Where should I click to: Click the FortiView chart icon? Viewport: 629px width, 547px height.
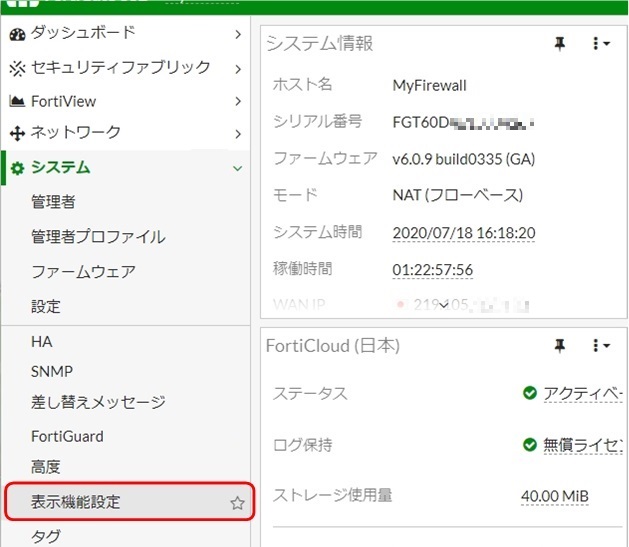tap(17, 101)
